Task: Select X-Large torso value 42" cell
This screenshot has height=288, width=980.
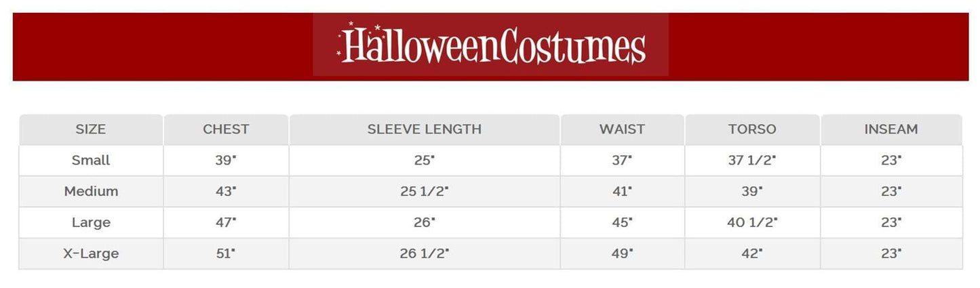Action: tap(751, 253)
